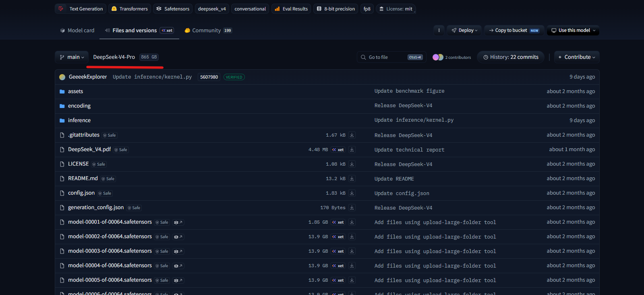Open the Community tab
Image resolution: width=644 pixels, height=295 pixels.
click(x=208, y=30)
